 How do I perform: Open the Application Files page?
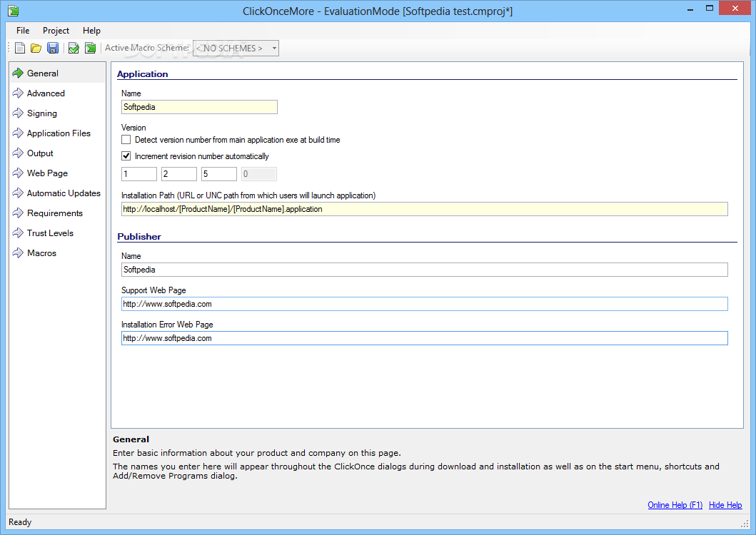tap(57, 133)
